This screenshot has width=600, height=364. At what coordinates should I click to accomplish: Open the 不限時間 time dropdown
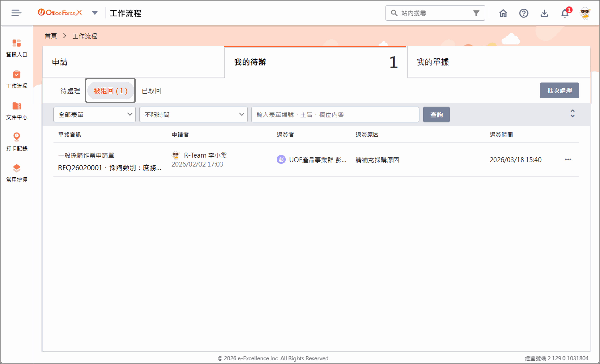click(x=193, y=115)
